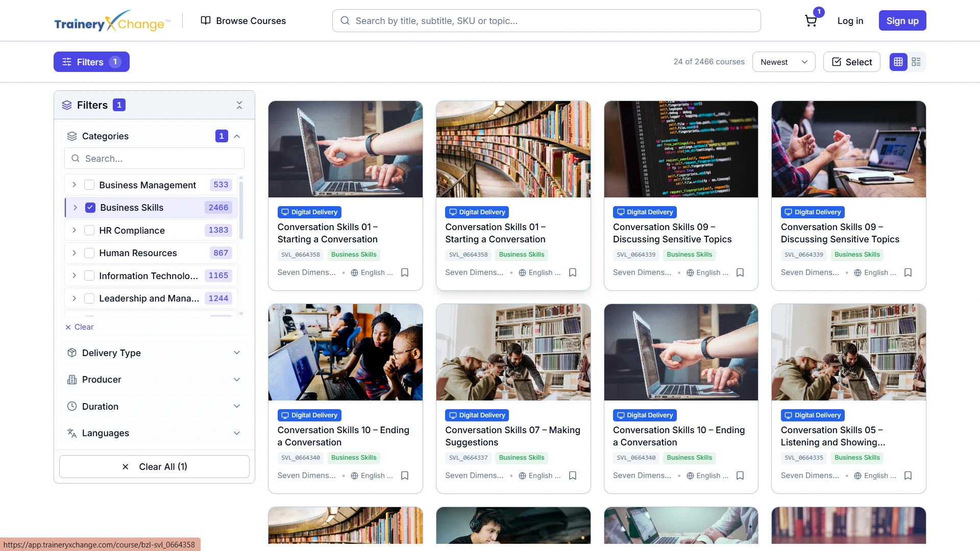Expand the Leadership and Mana... subcategories
Screen dimensions: 980x551
click(x=74, y=298)
